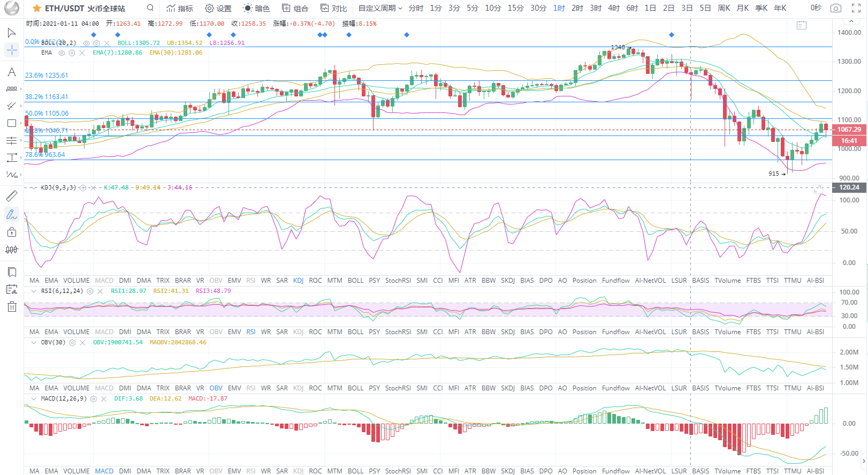Image resolution: width=868 pixels, height=475 pixels.
Task: Open the symbol search magnifier
Action: pos(150,8)
